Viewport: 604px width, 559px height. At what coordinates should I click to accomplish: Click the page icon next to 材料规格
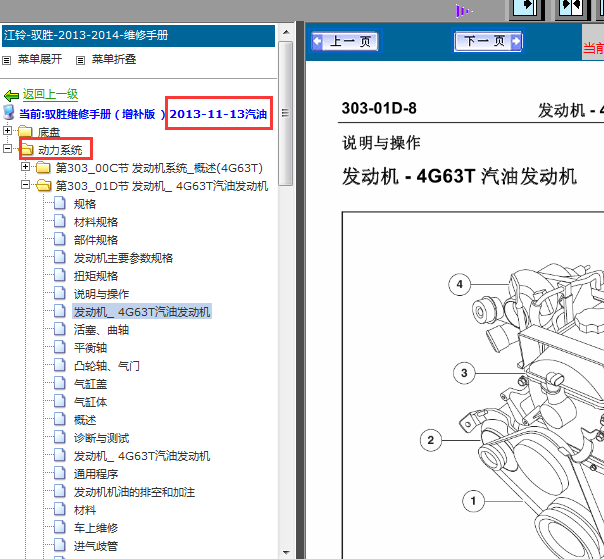pyautogui.click(x=60, y=221)
